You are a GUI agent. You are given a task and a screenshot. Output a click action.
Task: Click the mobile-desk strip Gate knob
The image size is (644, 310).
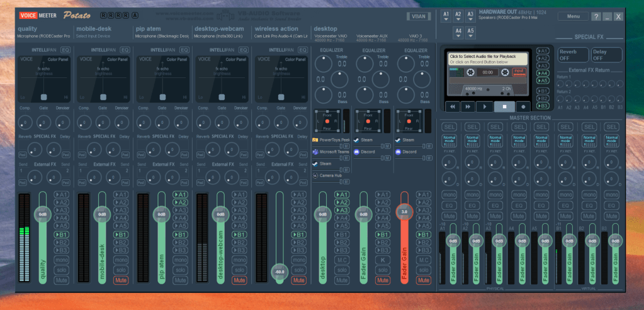pos(103,122)
